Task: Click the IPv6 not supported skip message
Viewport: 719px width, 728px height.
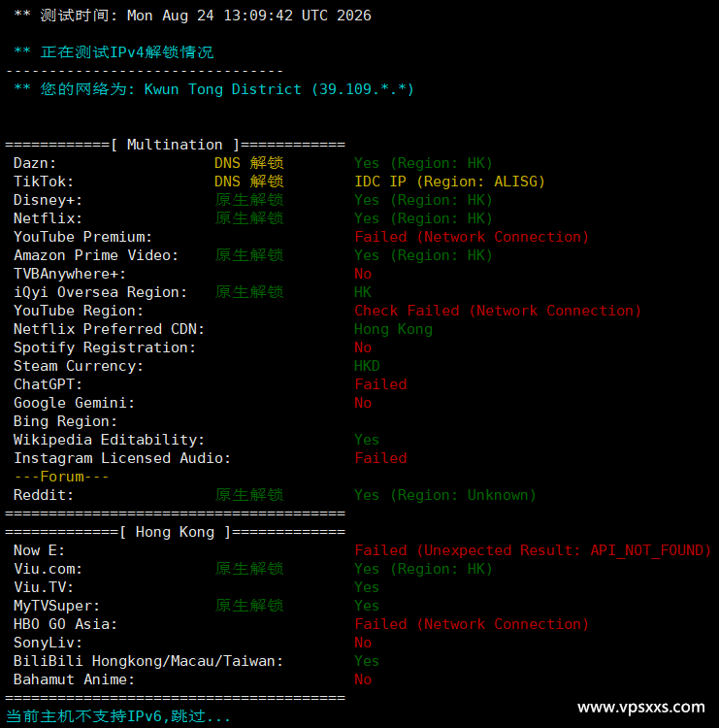Action: click(118, 716)
